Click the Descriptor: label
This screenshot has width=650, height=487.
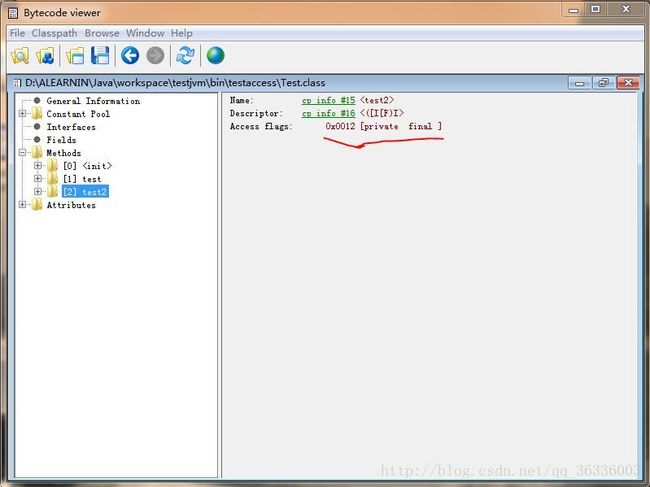tap(257, 113)
